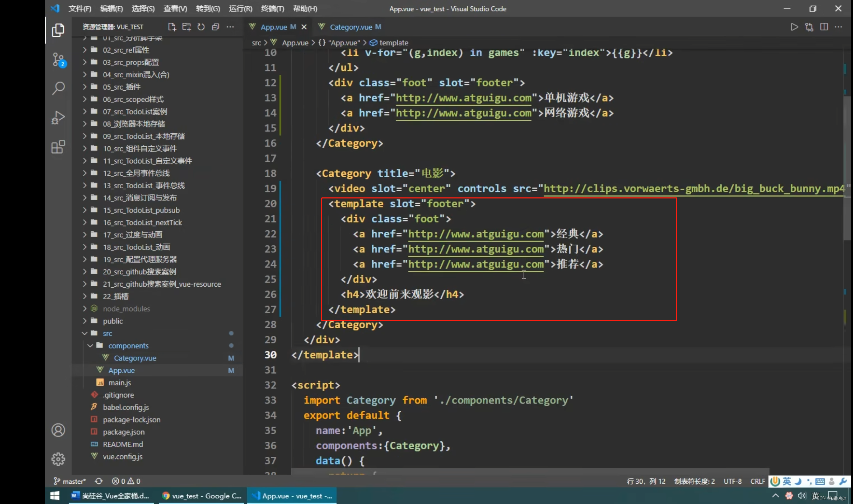Image resolution: width=853 pixels, height=504 pixels.
Task: Open changes compare icon in editor toolbar
Action: tap(809, 27)
